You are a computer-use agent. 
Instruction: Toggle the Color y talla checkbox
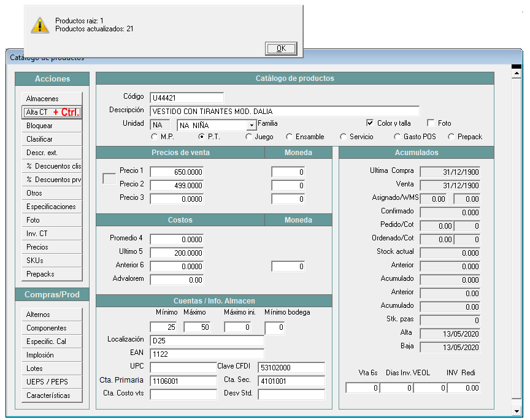370,123
